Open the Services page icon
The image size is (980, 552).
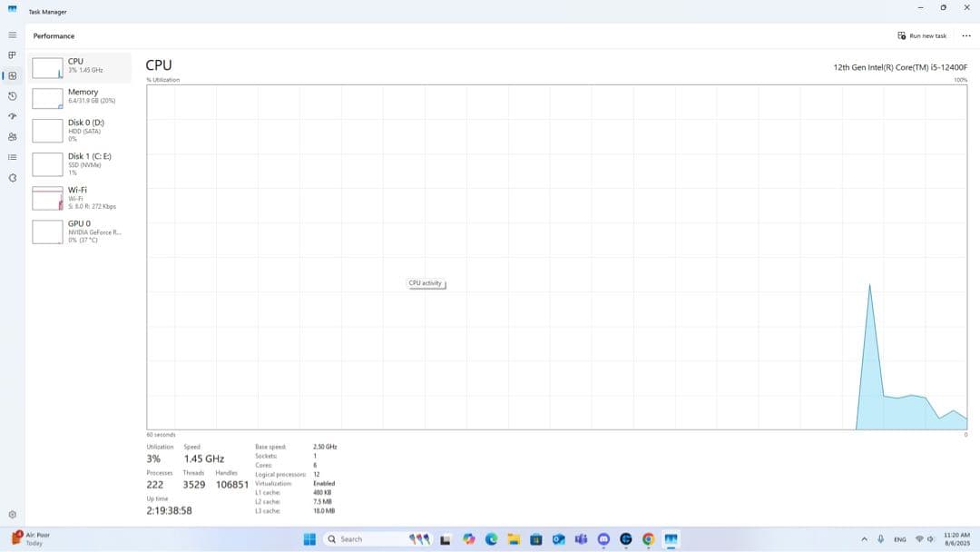coord(12,178)
